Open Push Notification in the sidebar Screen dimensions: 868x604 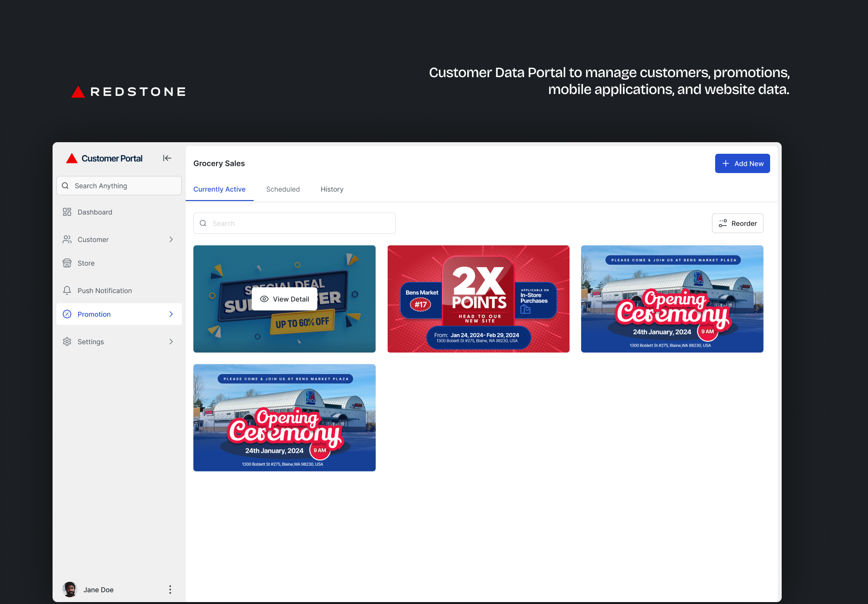[119, 291]
